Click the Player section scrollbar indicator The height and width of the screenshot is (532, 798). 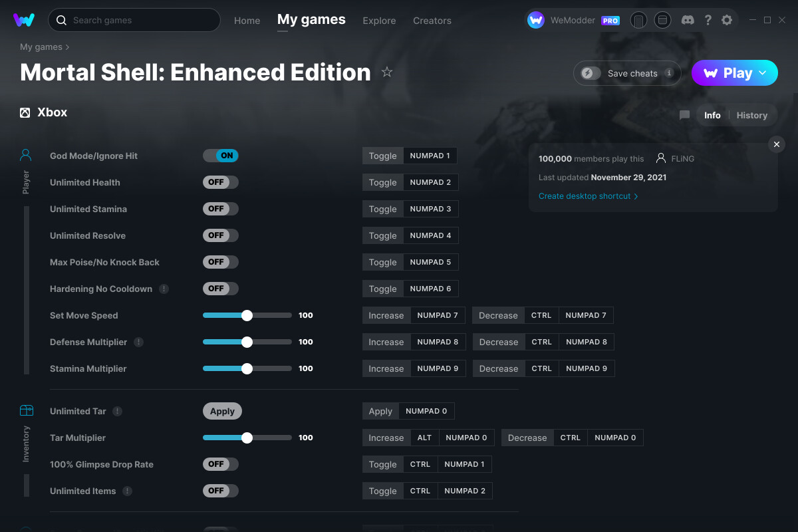tap(27, 290)
